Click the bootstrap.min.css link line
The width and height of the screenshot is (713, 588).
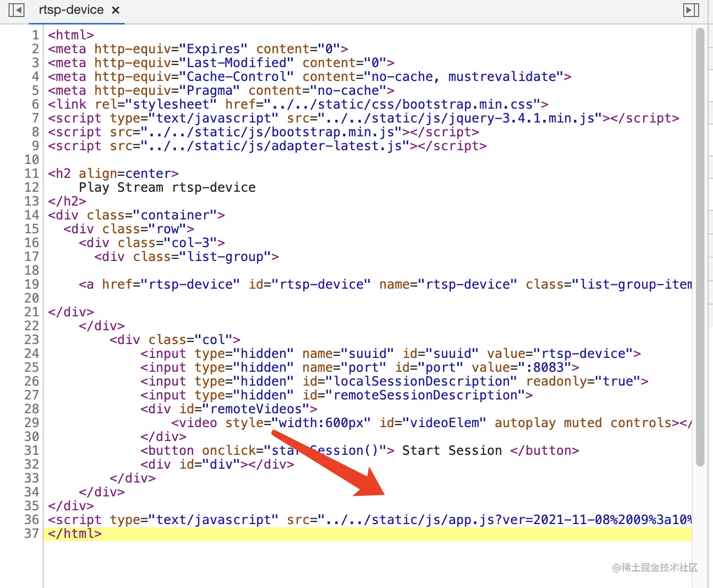click(x=298, y=104)
